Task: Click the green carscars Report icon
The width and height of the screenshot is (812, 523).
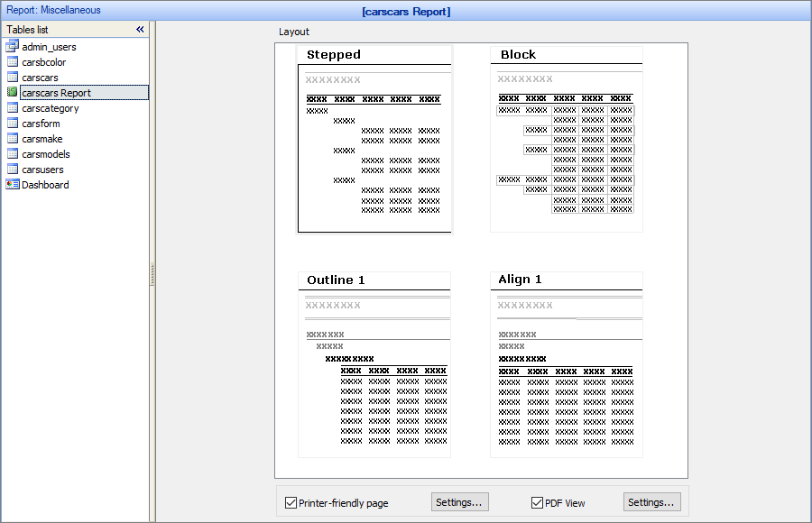Action: 13,93
